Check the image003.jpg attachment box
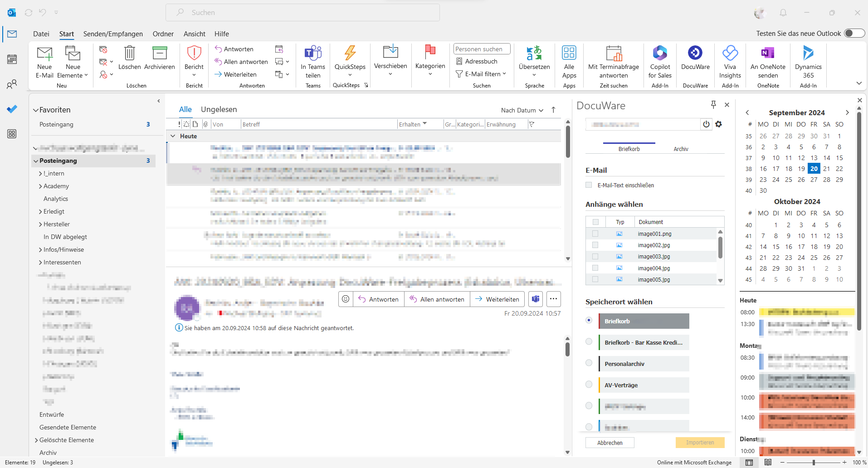868x468 pixels. coord(595,257)
